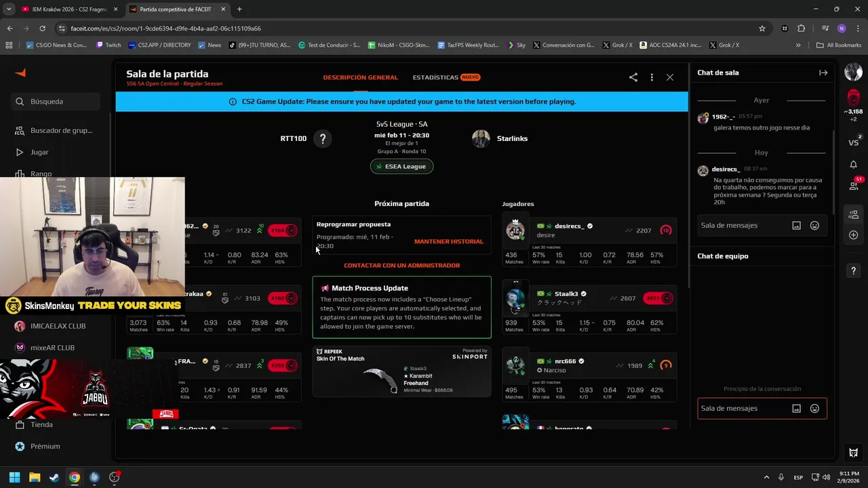Open Staalk3 player avatar
Screen dimensions: 868x488
click(515, 299)
